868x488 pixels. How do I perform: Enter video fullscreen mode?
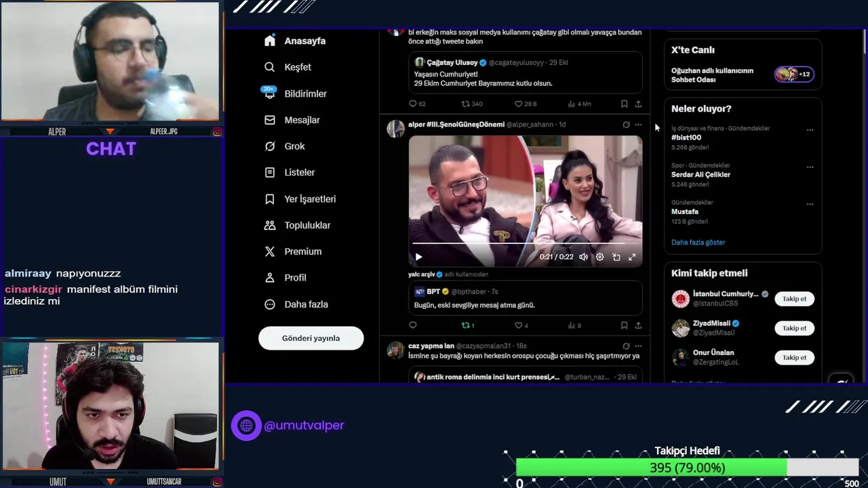coord(632,257)
